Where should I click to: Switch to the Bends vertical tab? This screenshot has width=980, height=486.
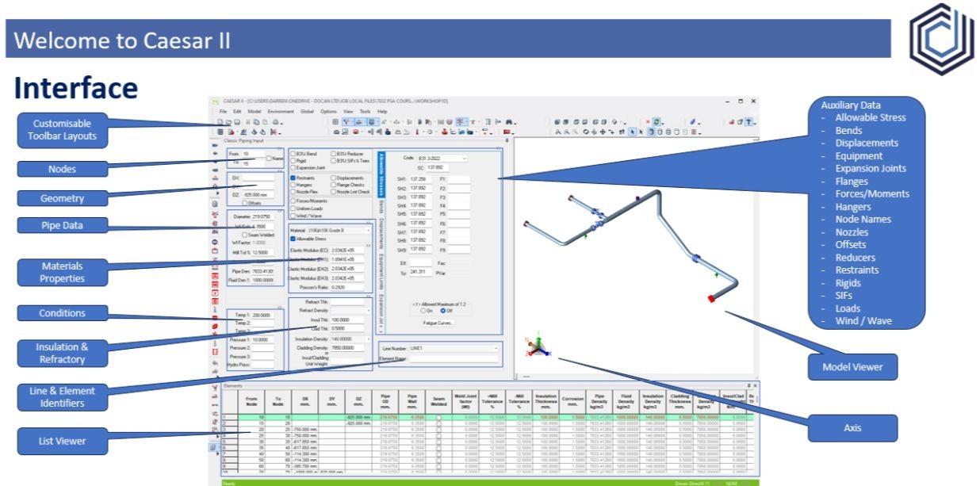point(381,206)
